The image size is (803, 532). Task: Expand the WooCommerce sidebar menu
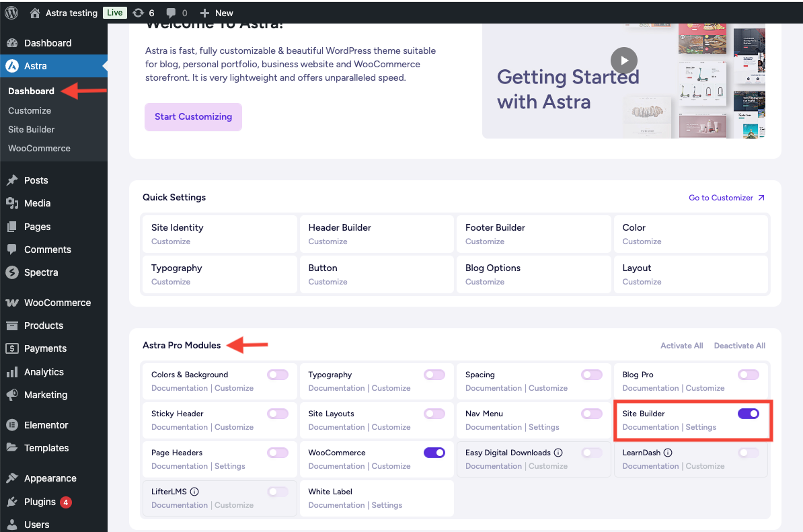click(57, 303)
